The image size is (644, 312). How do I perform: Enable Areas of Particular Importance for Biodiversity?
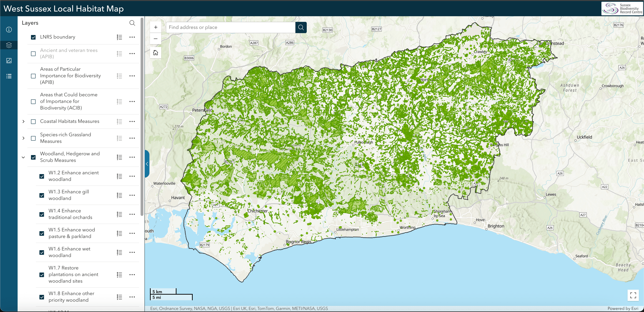33,76
